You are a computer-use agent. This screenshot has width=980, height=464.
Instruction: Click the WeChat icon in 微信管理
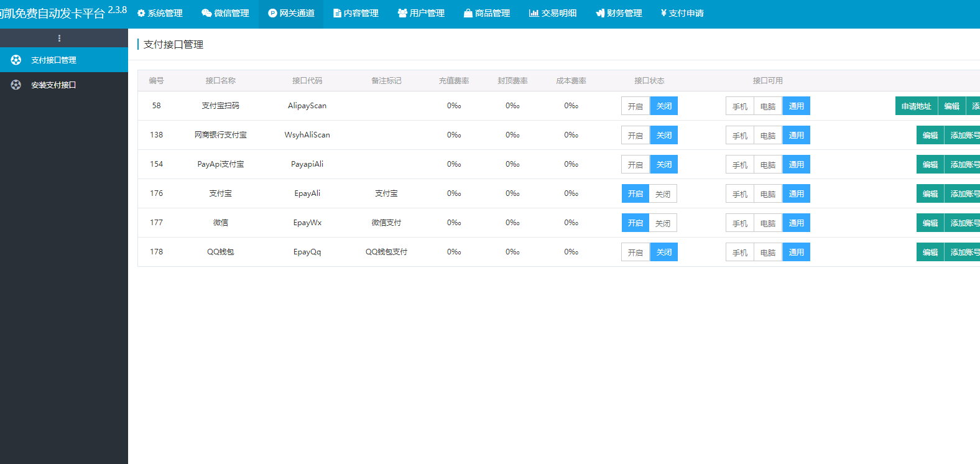tap(206, 13)
